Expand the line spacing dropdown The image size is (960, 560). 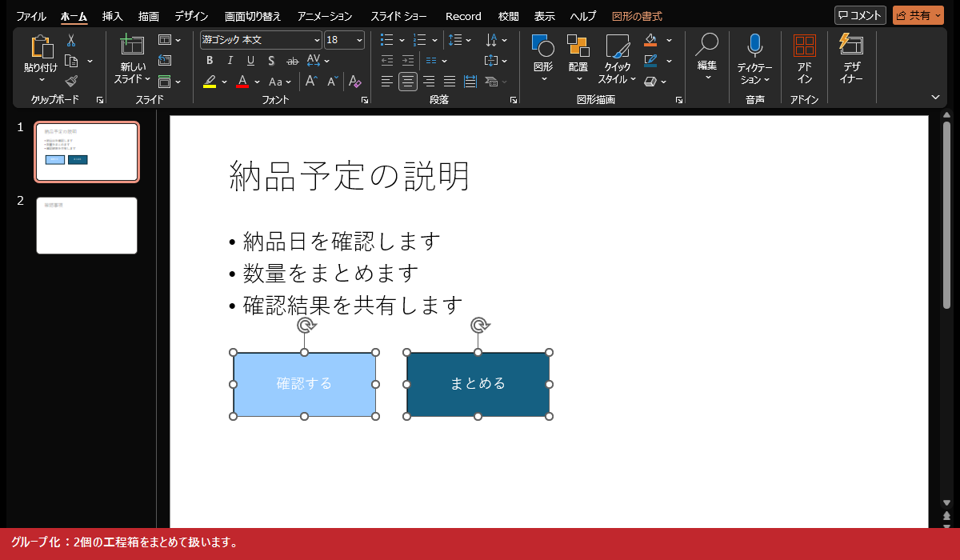[468, 39]
